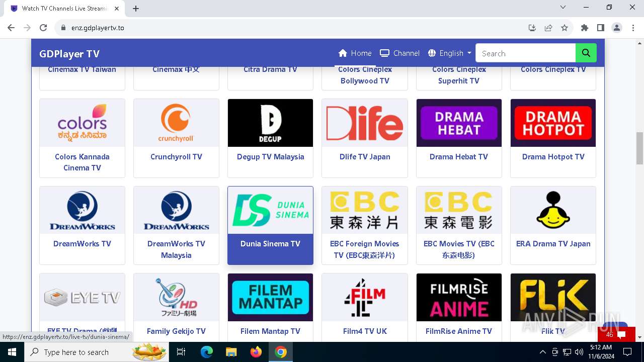Click the Drama Hotpot TV link text
This screenshot has width=644, height=362.
click(553, 156)
